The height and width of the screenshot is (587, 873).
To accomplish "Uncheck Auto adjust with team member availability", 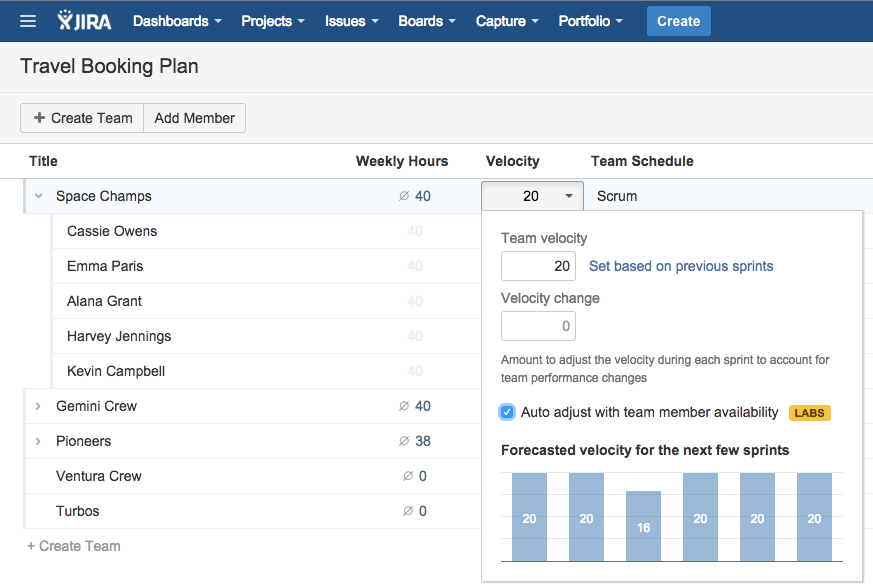I will 507,411.
